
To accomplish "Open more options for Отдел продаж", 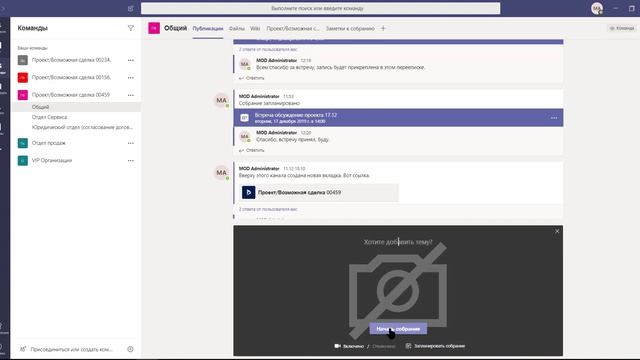I will (131, 143).
